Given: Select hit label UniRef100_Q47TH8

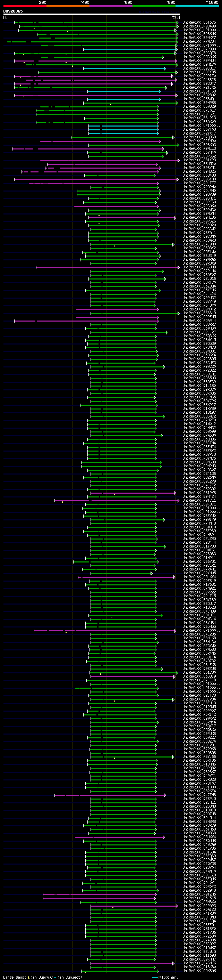Looking at the screenshot, I should (x=199, y=795).
